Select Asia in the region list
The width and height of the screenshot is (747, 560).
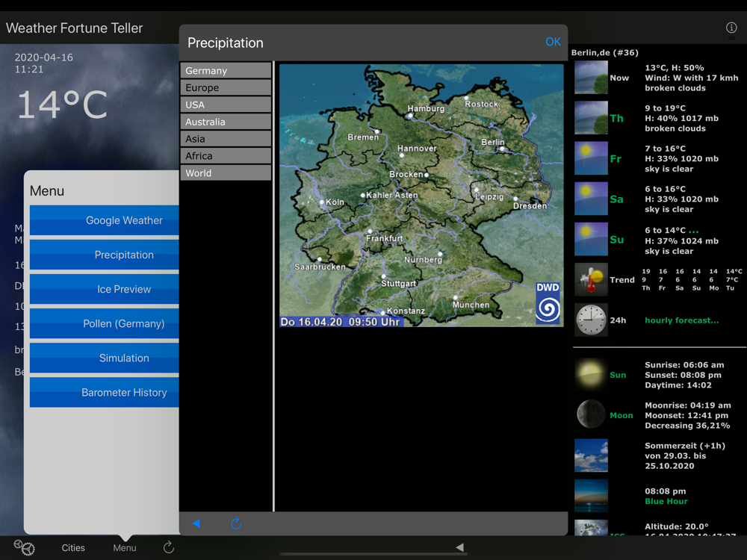[226, 139]
